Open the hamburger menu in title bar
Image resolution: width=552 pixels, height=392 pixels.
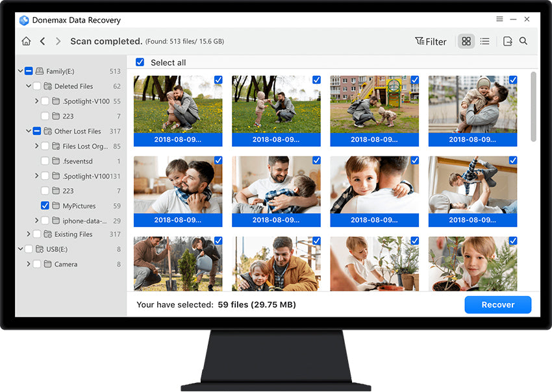(x=499, y=19)
